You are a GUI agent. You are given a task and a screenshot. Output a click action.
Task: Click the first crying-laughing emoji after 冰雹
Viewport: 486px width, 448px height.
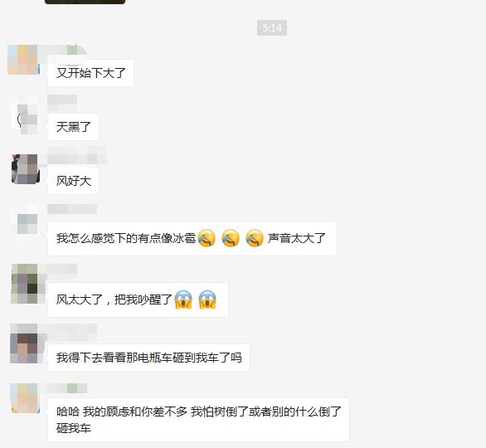coord(207,238)
